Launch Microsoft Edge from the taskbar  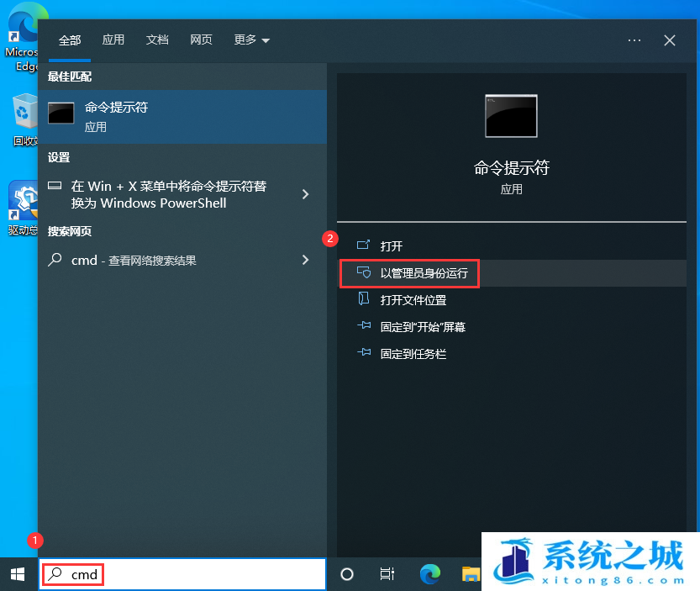[x=430, y=573]
